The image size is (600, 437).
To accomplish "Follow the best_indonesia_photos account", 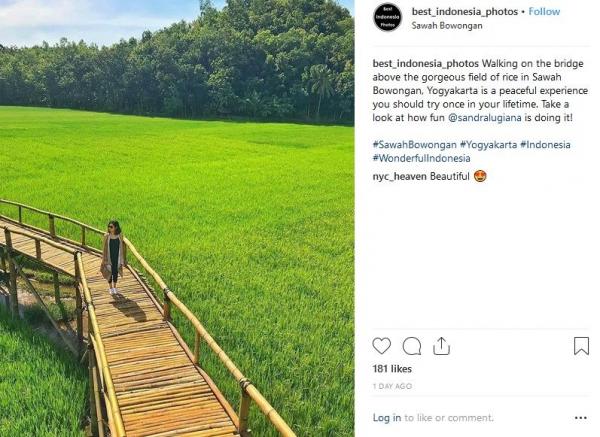I will tap(544, 12).
